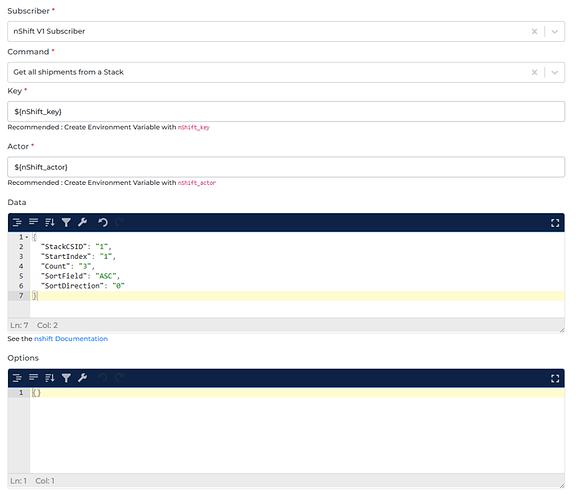Click Options editor status Col: 1
The height and width of the screenshot is (500, 579).
(x=45, y=481)
